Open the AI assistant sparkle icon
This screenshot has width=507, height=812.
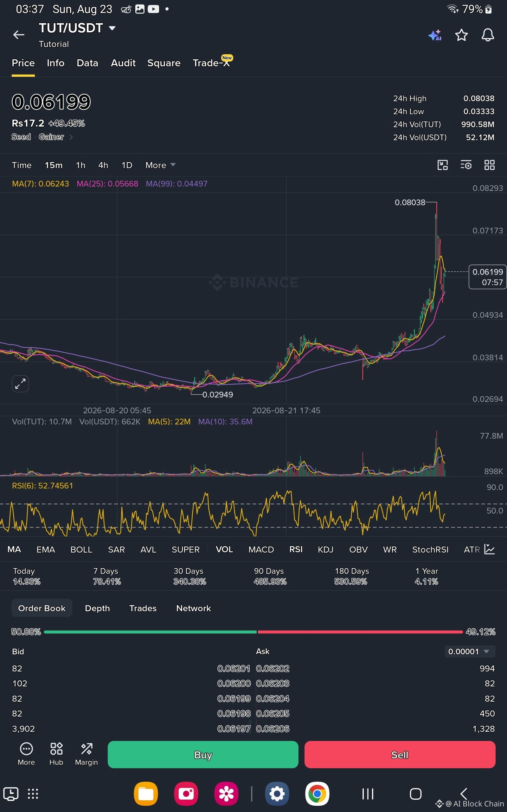[435, 35]
